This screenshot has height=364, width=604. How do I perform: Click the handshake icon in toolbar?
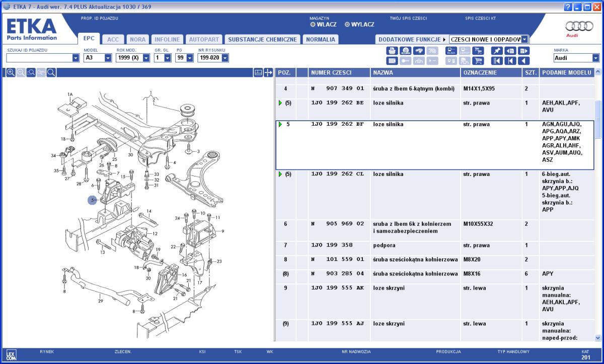(419, 51)
